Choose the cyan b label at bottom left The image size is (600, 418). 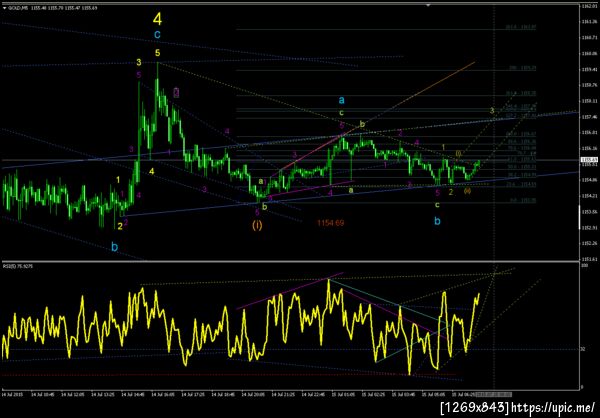coord(115,247)
